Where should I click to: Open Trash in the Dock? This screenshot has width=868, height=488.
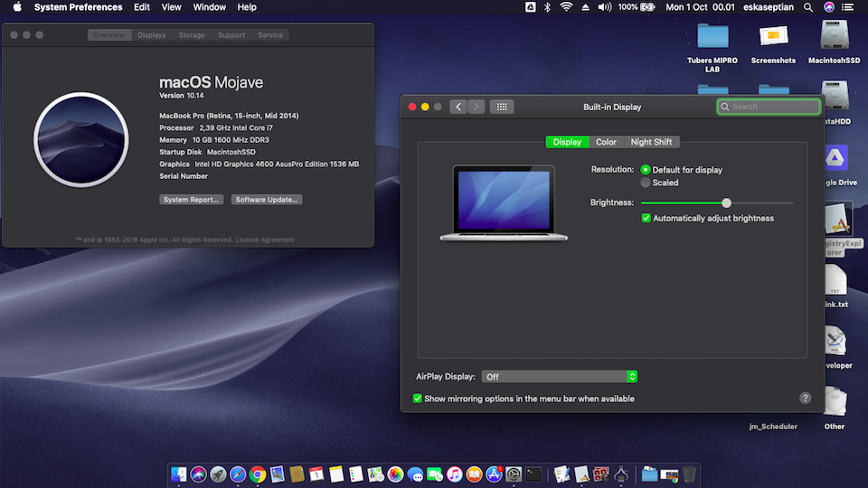pos(689,474)
